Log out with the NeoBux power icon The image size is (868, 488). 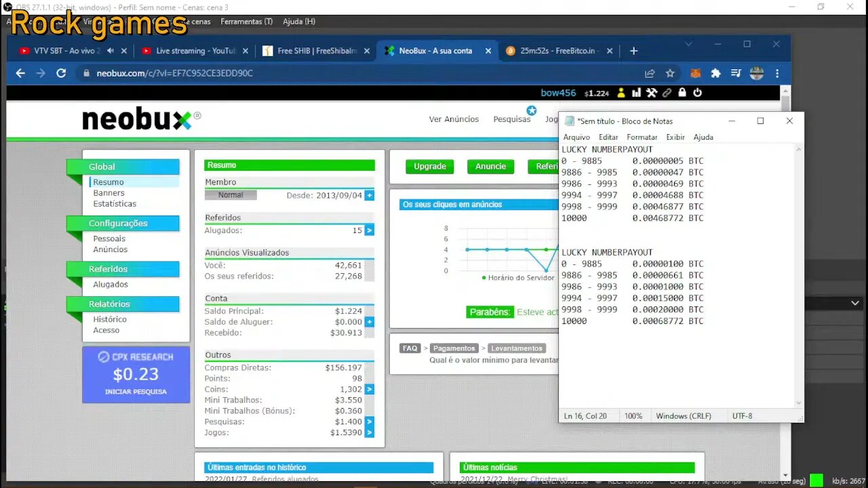(697, 93)
